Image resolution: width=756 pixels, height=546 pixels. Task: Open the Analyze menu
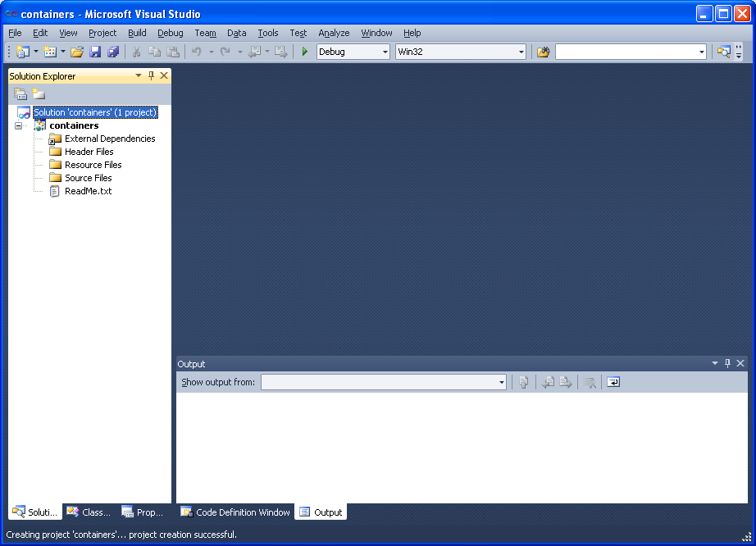pos(334,33)
